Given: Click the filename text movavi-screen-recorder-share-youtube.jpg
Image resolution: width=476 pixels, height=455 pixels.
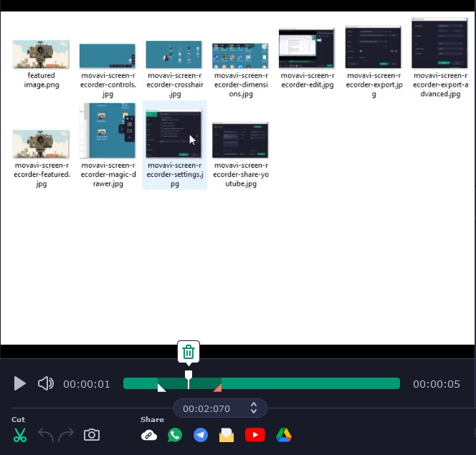Looking at the screenshot, I should (241, 174).
